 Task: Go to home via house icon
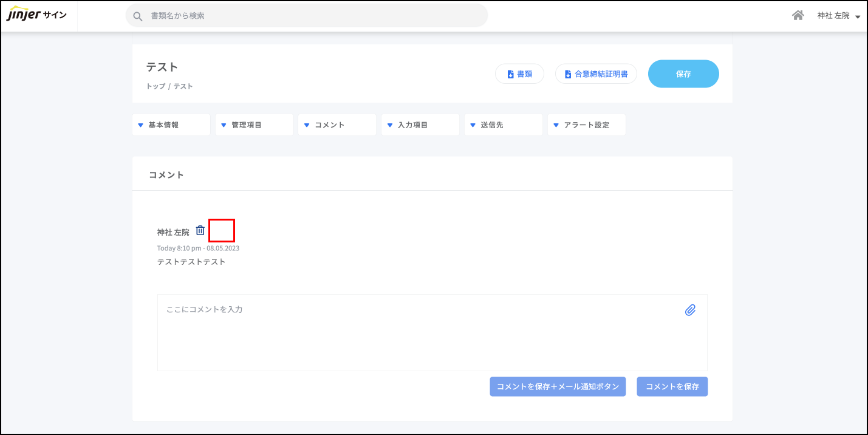tap(798, 15)
